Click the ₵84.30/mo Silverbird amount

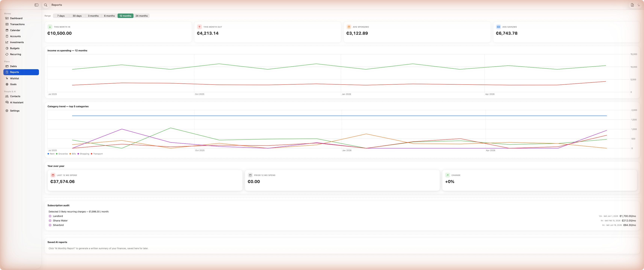(630, 225)
